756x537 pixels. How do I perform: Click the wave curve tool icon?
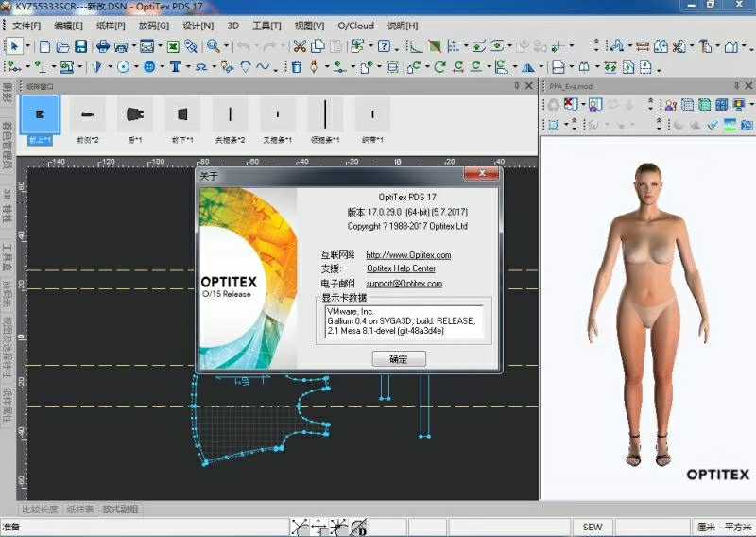point(264,67)
